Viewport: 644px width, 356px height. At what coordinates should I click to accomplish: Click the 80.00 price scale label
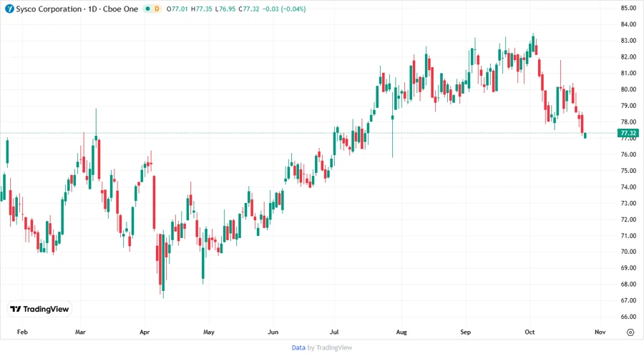coord(628,89)
